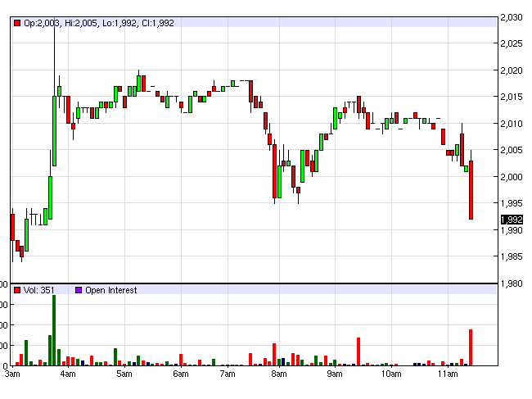The width and height of the screenshot is (532, 399).
Task: Click the last red volume bar after 11am
Action: (x=471, y=347)
